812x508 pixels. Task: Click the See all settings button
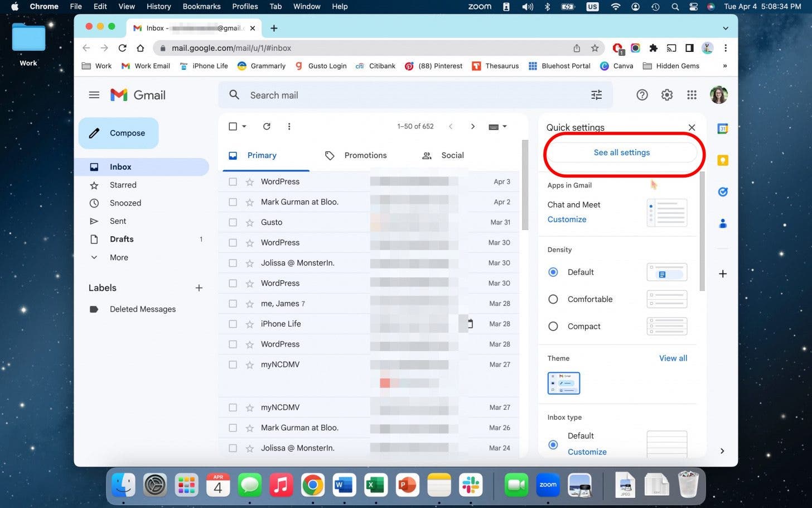tap(621, 152)
